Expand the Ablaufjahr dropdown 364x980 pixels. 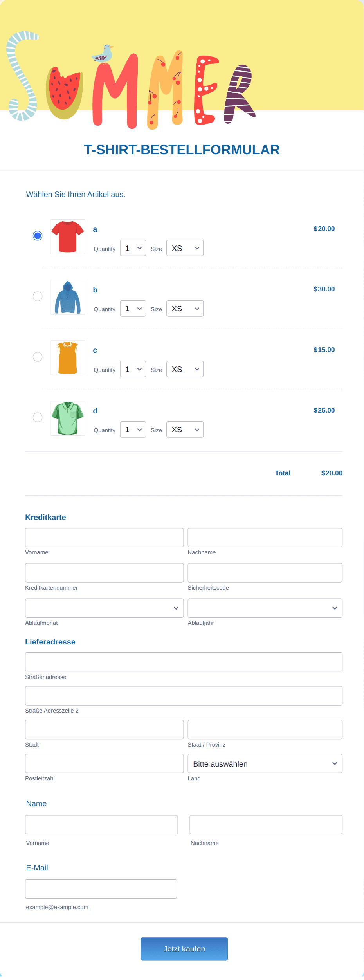(265, 608)
